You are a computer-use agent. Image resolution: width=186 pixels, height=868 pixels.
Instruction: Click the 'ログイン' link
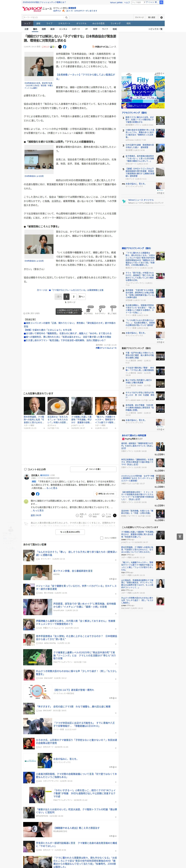tap(57, 11)
